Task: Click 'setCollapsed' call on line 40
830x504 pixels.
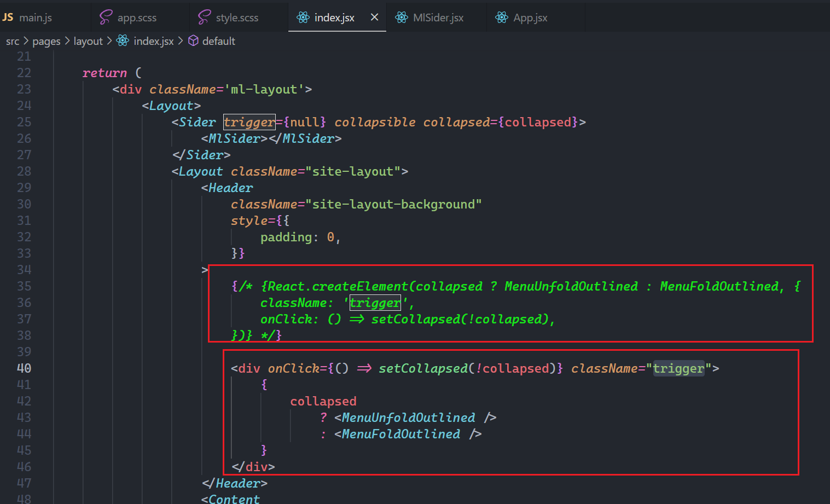Action: [x=423, y=368]
